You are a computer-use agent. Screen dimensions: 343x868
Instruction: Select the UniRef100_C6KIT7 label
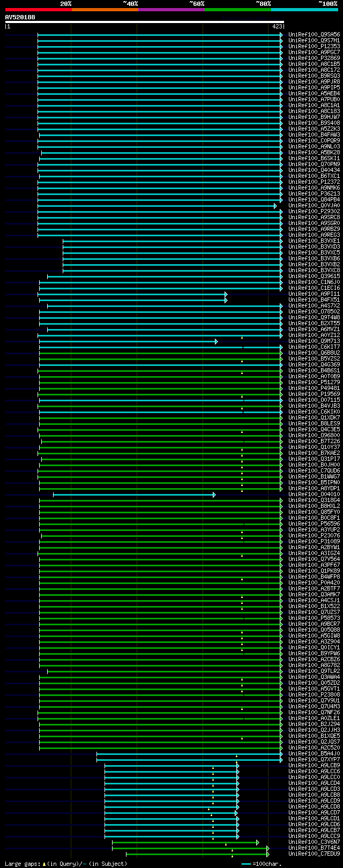[314, 347]
